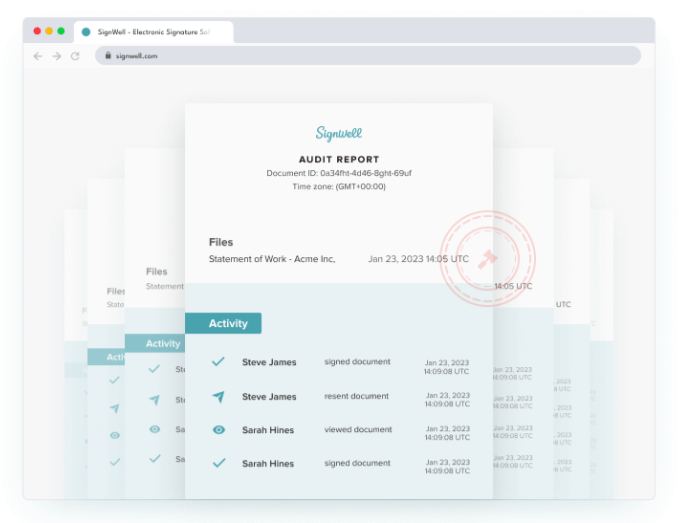Click eye icon on second report behind
The width and height of the screenshot is (682, 523).
tap(154, 429)
